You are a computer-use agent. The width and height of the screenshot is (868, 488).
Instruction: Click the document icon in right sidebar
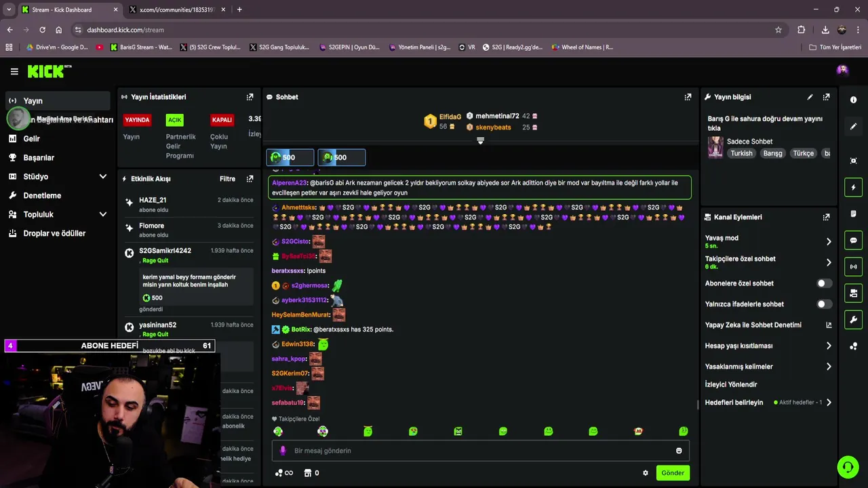click(x=853, y=213)
